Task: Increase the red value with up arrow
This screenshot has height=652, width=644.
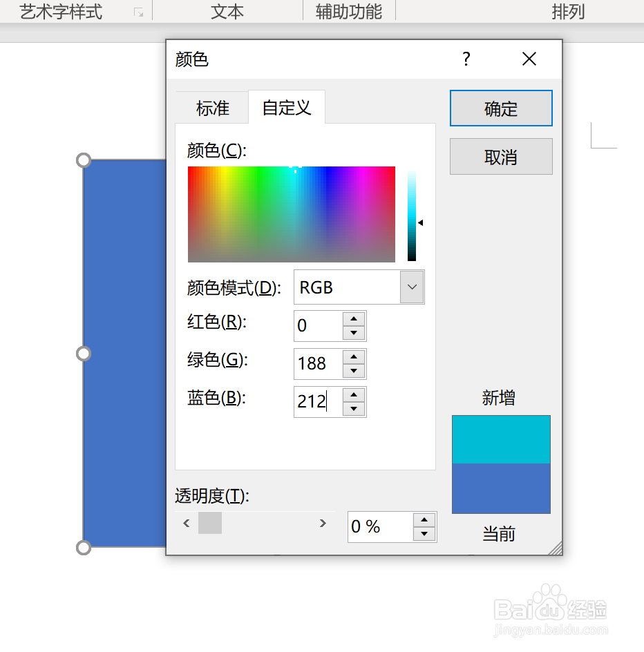Action: pyautogui.click(x=354, y=319)
